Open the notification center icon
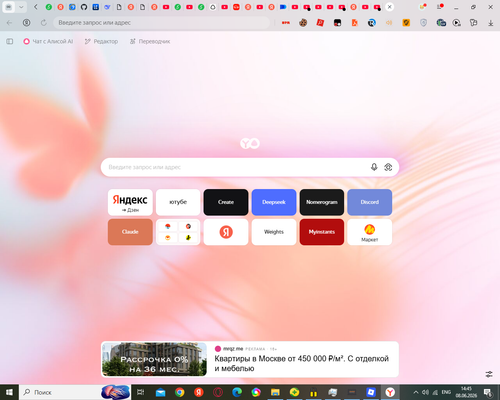The width and height of the screenshot is (500, 400). pyautogui.click(x=488, y=392)
